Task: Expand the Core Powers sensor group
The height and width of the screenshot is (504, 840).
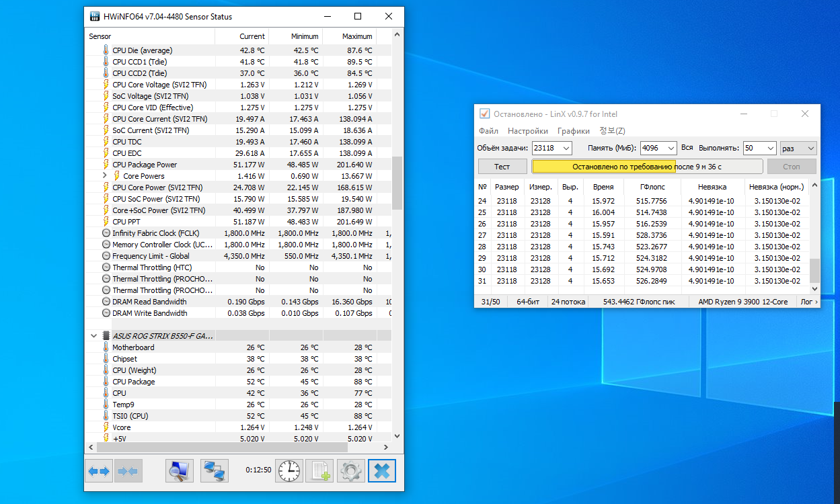Action: [x=105, y=176]
